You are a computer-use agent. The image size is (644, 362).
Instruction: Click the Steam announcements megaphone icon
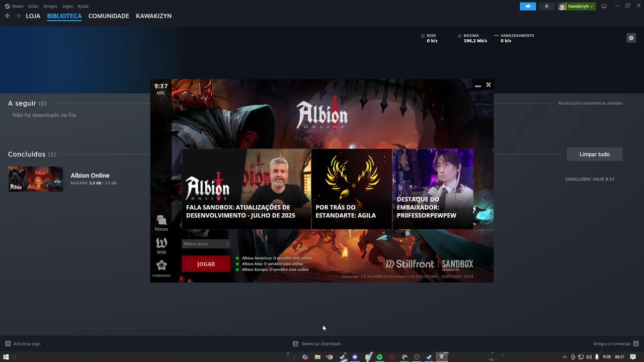528,6
